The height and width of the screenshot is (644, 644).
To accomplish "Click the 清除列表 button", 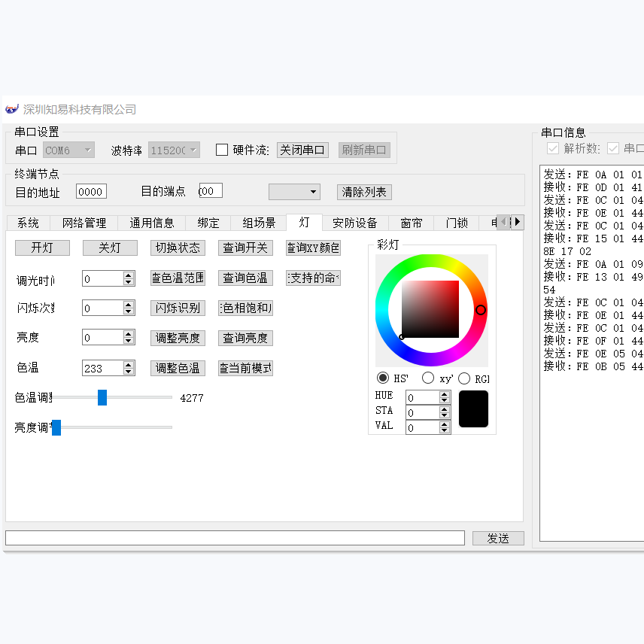I will point(364,192).
